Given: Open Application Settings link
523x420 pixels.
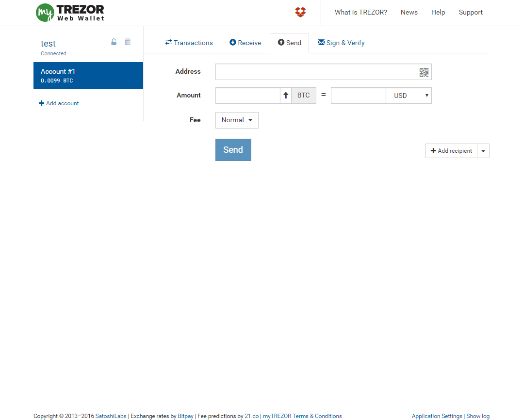Looking at the screenshot, I should [437, 416].
